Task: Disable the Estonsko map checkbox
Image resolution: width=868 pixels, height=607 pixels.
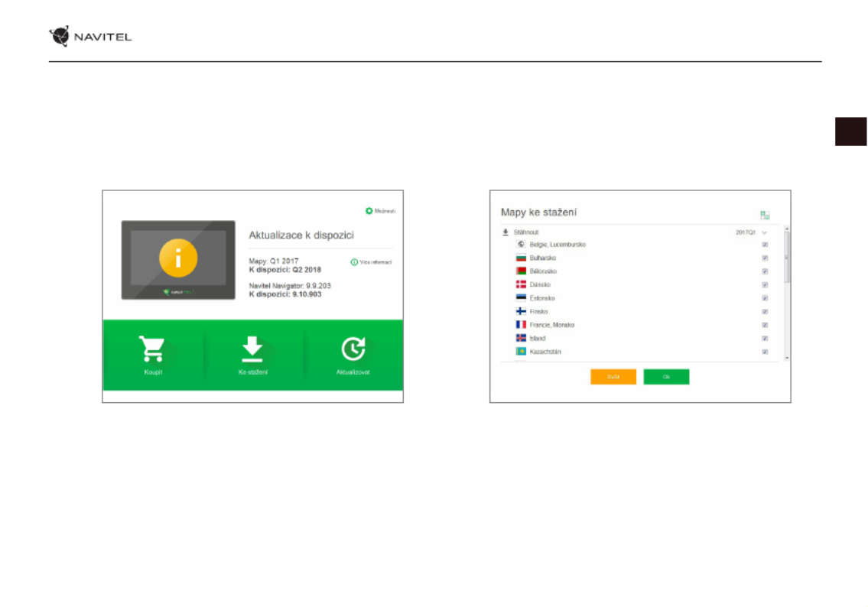Action: (765, 298)
